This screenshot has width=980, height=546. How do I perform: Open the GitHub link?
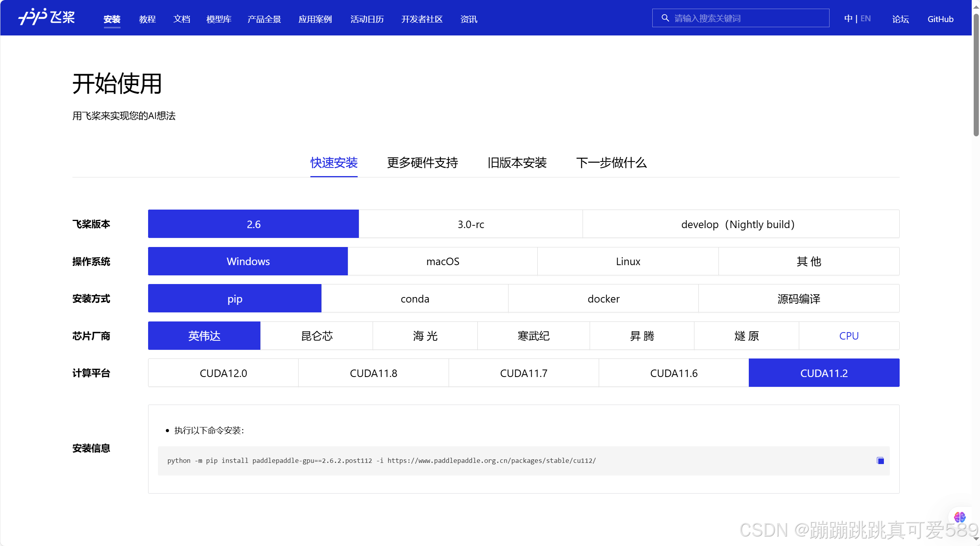940,19
